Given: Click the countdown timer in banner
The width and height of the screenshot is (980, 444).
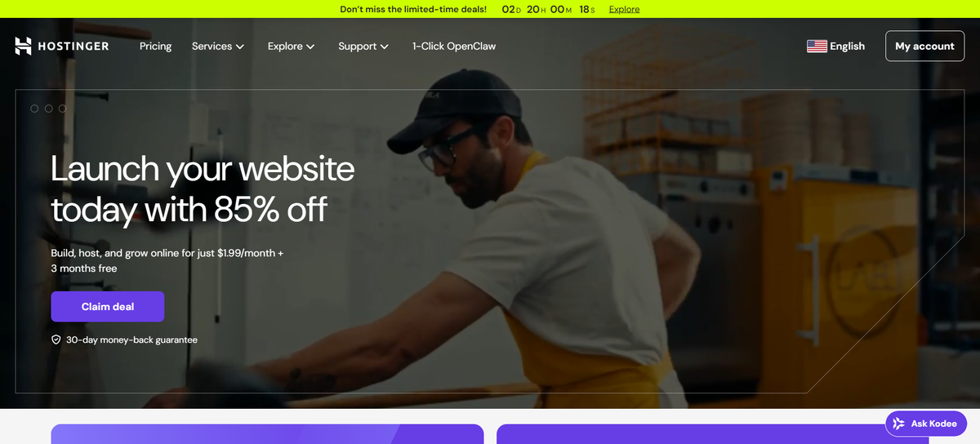Looking at the screenshot, I should point(548,9).
